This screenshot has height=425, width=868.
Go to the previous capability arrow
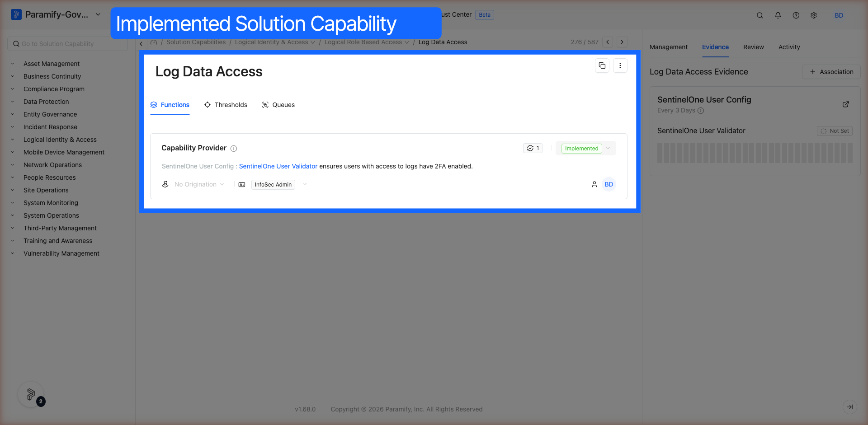608,42
